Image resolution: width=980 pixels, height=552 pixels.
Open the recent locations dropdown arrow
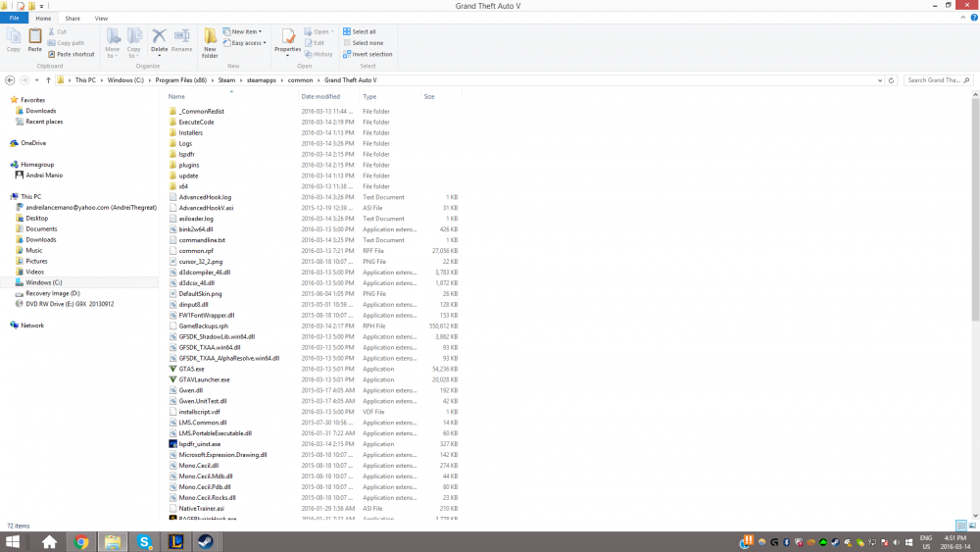point(37,80)
